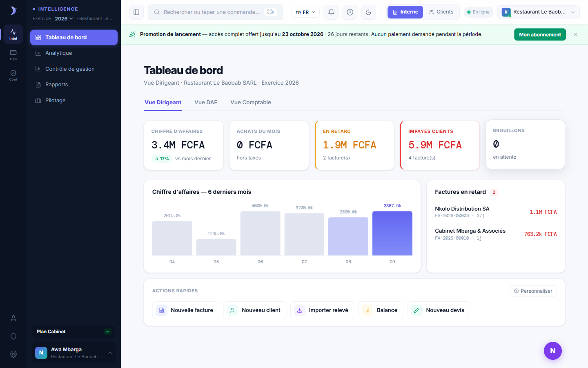
Task: Open settings gear icon in left rail
Action: pyautogui.click(x=13, y=354)
